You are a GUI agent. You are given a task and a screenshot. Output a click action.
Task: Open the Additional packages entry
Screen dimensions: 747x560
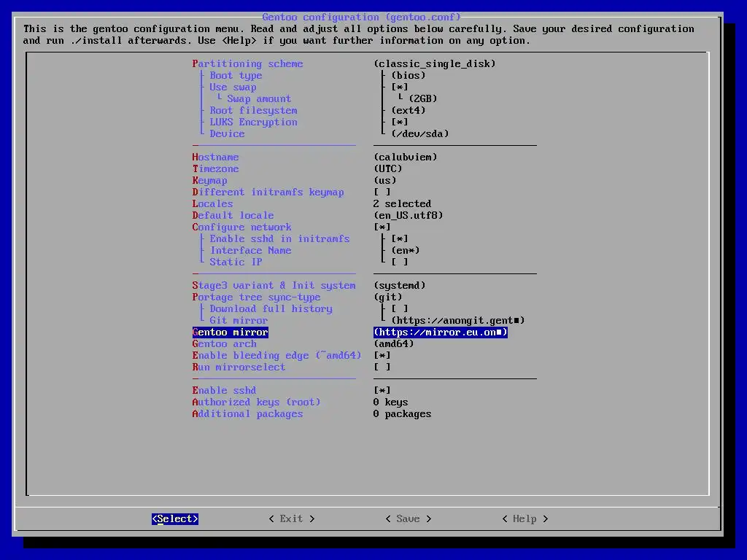(x=248, y=414)
